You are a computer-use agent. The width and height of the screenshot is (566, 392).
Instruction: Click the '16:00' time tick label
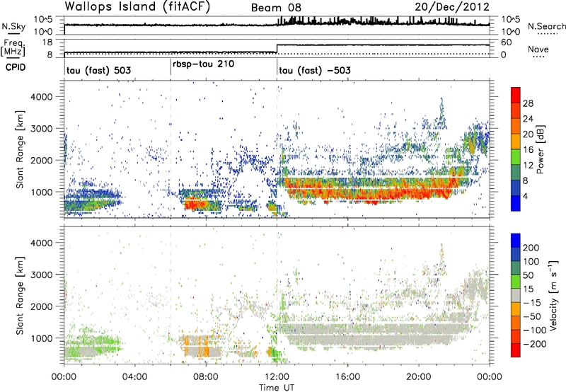(347, 377)
